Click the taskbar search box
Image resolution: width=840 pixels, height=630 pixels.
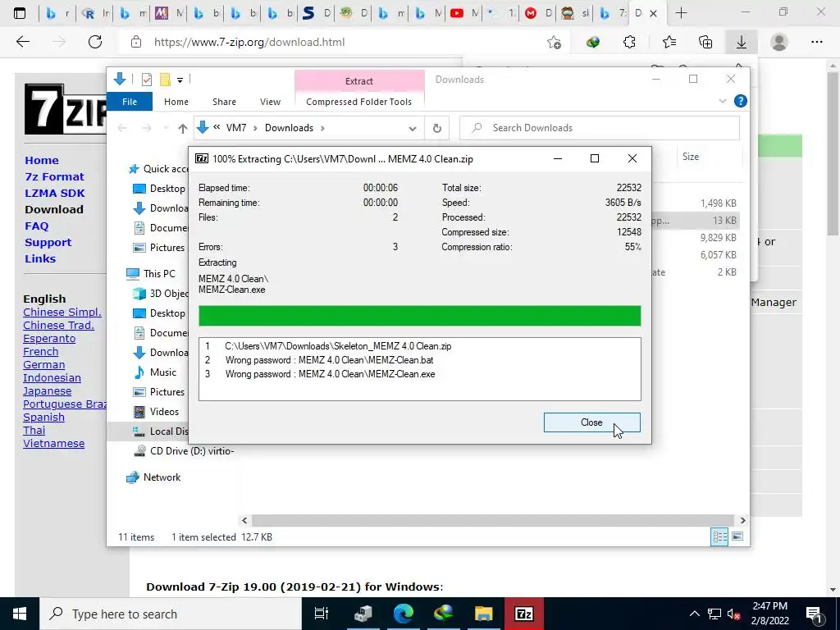click(x=171, y=614)
